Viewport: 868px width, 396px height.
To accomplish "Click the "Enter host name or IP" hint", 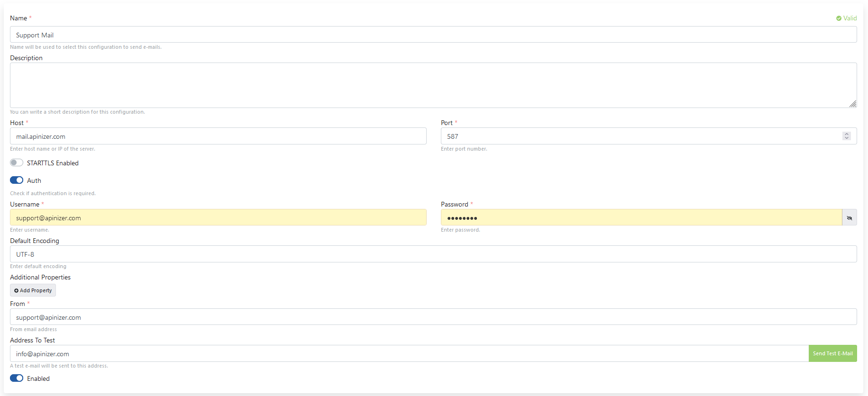I will tap(53, 149).
